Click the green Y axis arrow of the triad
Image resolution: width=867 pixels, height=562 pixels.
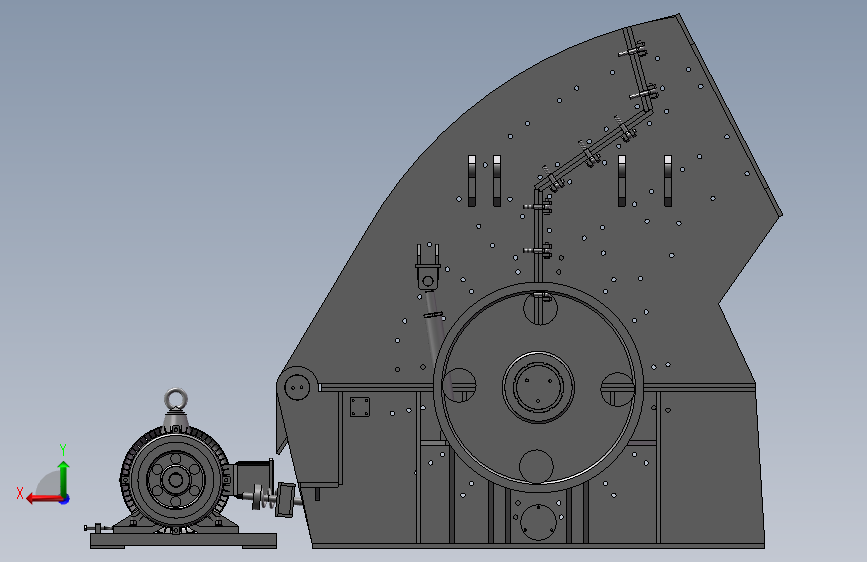64,478
